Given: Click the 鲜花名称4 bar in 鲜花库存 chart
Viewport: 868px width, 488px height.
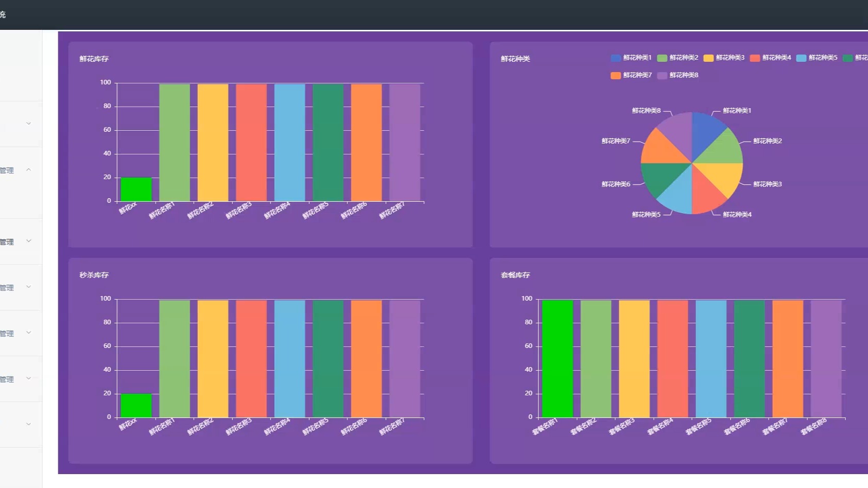Looking at the screenshot, I should pyautogui.click(x=290, y=143).
